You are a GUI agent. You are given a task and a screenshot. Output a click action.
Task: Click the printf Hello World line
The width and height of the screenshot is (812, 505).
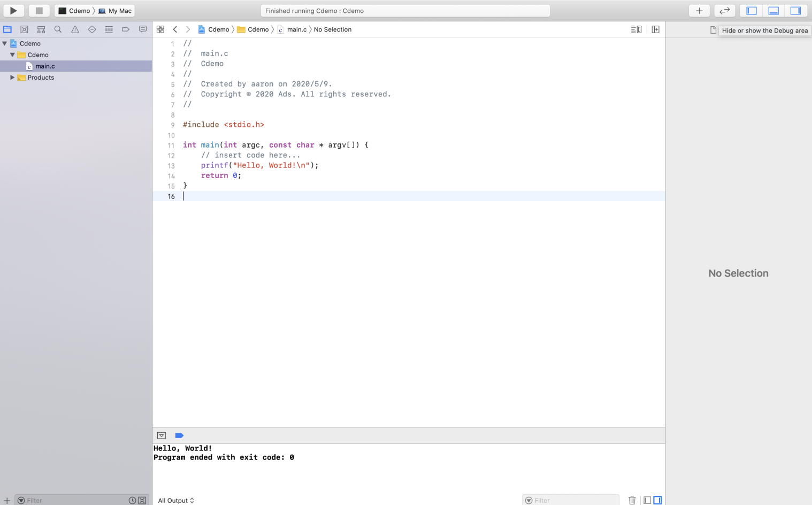pos(259,165)
